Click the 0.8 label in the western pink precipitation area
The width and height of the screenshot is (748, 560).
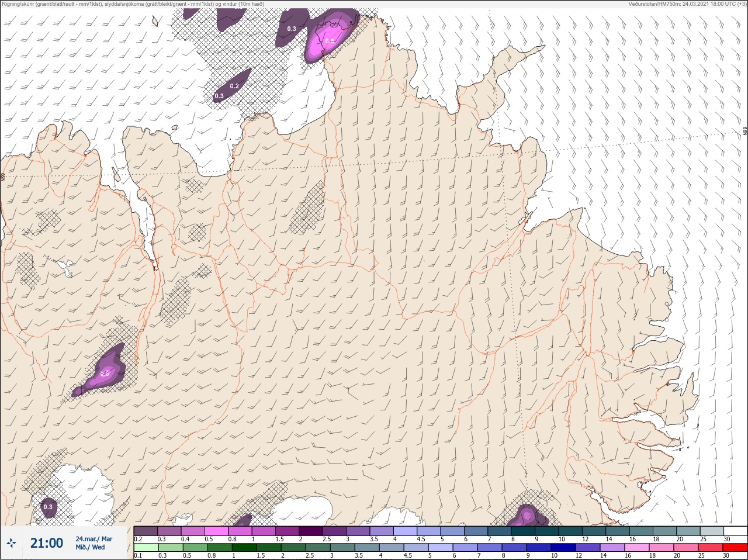point(105,374)
